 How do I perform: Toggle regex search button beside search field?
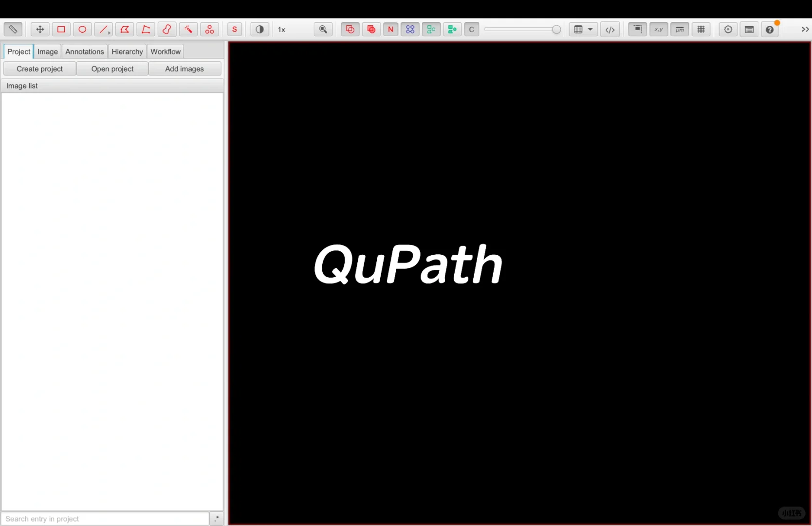216,519
